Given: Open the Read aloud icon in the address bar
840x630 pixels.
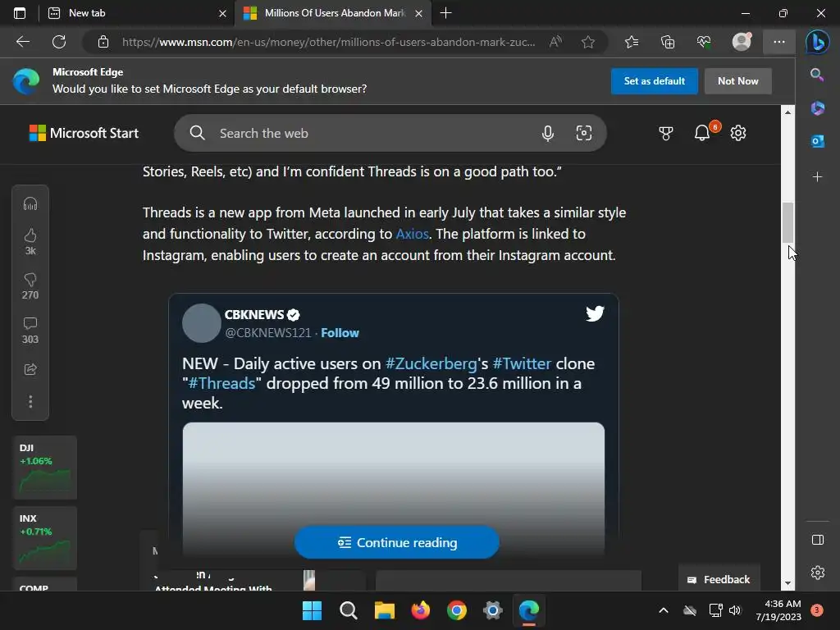Looking at the screenshot, I should 555,42.
